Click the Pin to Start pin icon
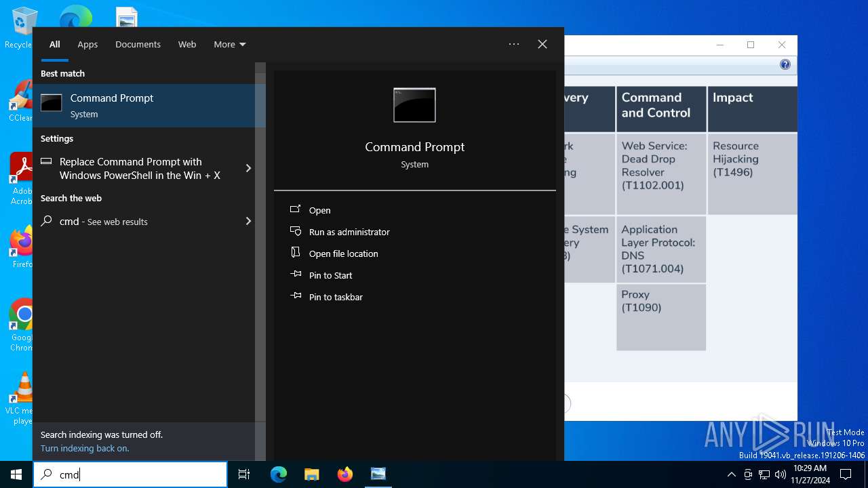The image size is (868, 488). coord(296,274)
